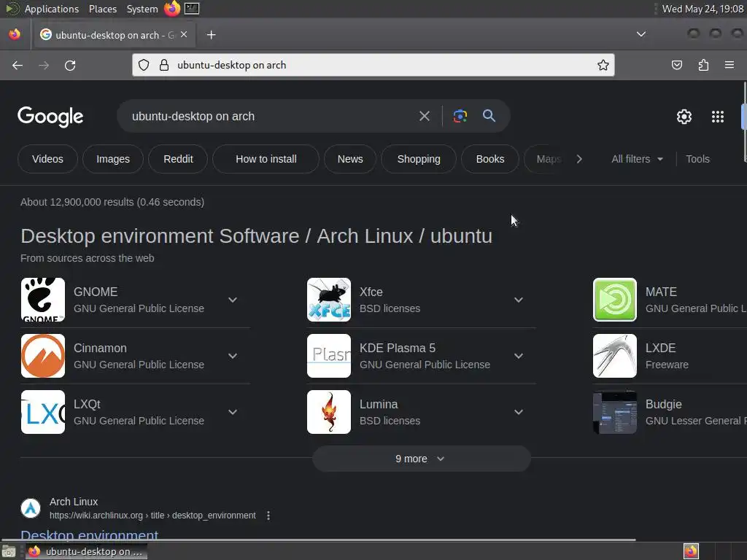The image size is (747, 560).
Task: Switch to Books results
Action: tap(490, 159)
